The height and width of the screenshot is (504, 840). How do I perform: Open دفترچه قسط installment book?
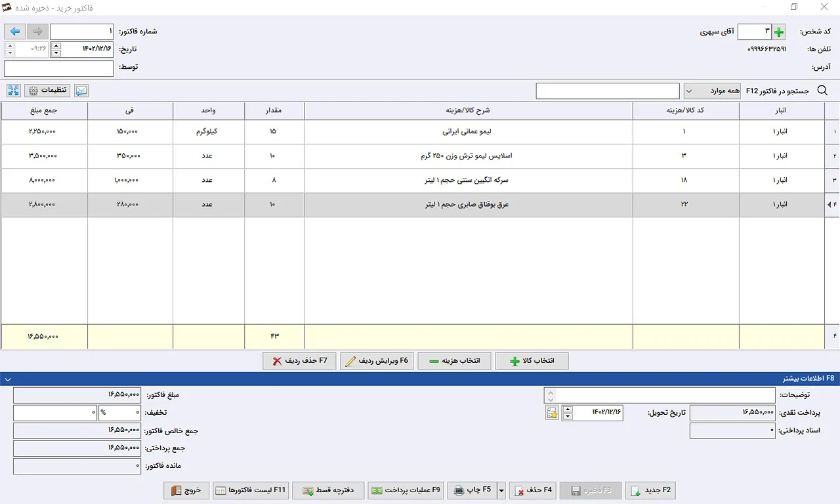click(328, 490)
